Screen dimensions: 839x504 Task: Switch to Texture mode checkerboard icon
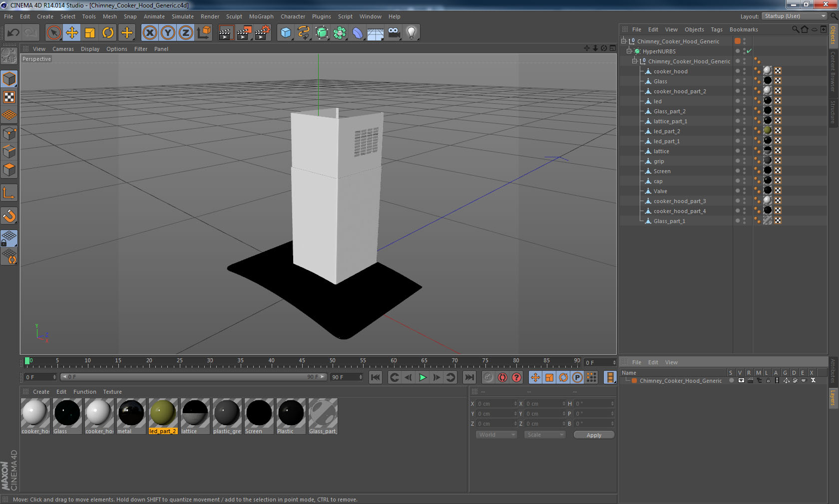point(9,97)
